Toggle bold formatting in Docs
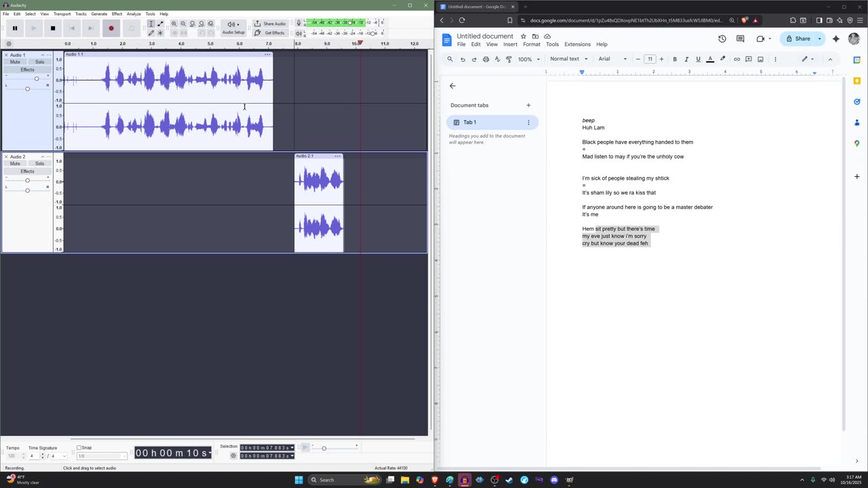Screen dimensions: 868x488 click(x=675, y=60)
